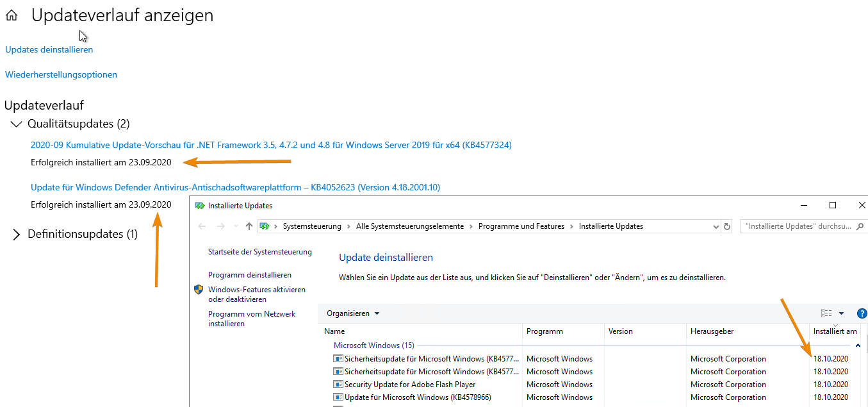This screenshot has height=407, width=868.
Task: Open Programm vom Netzwerk installieren link
Action: click(x=252, y=319)
